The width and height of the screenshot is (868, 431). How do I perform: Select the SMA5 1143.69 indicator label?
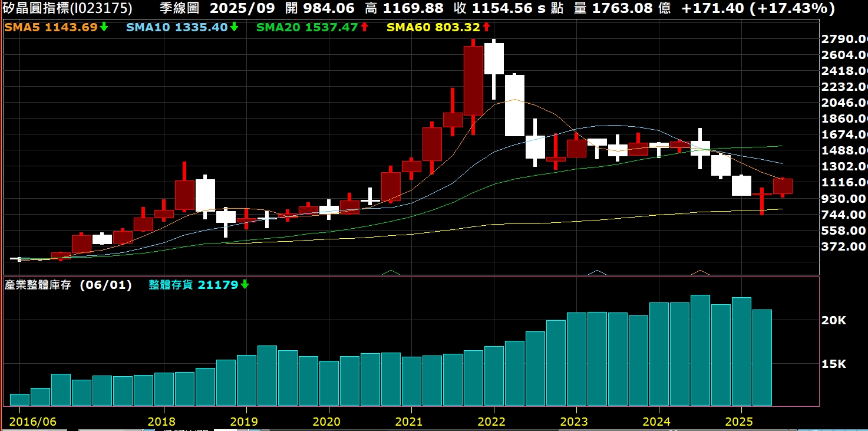[x=51, y=27]
